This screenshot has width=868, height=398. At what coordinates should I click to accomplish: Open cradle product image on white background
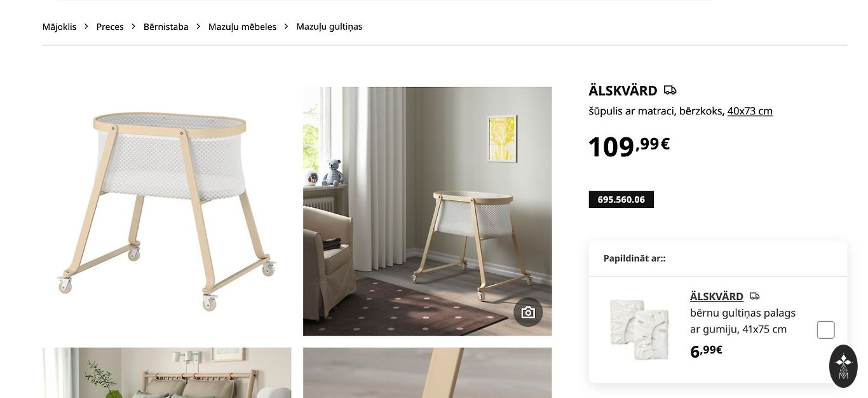[167, 211]
